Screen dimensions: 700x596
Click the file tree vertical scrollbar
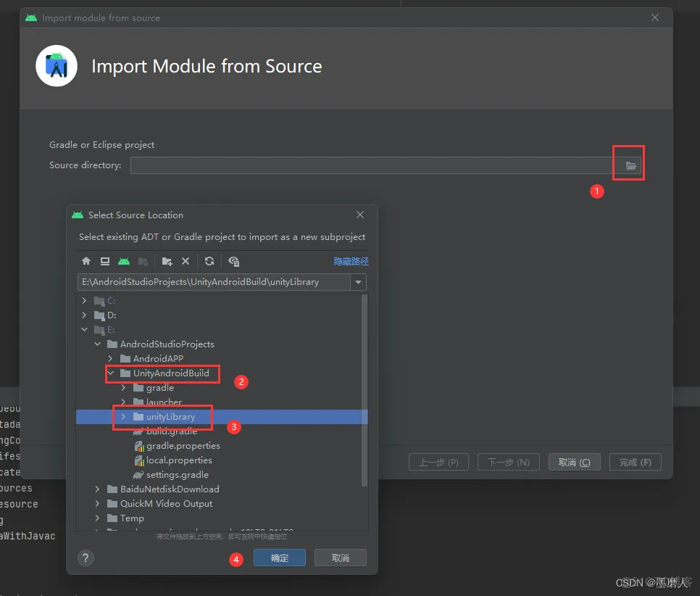click(x=364, y=390)
